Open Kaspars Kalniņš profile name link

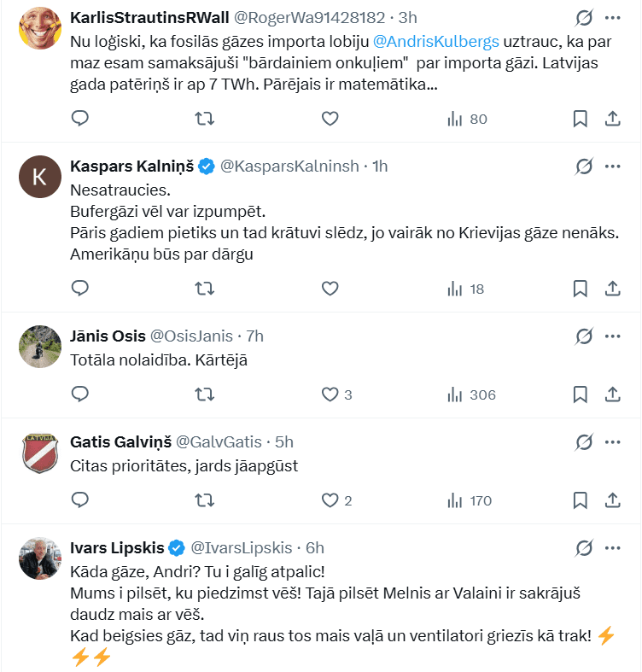point(131,167)
